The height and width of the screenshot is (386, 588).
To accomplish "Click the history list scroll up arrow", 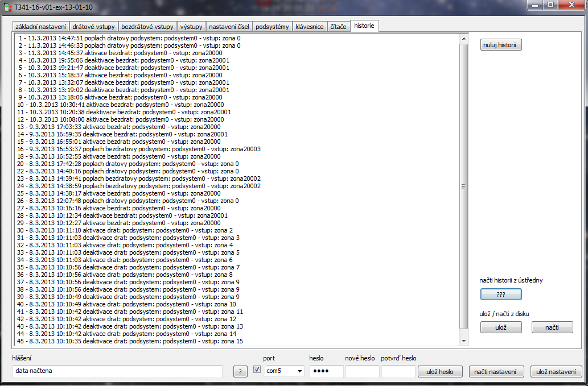I will pyautogui.click(x=464, y=39).
